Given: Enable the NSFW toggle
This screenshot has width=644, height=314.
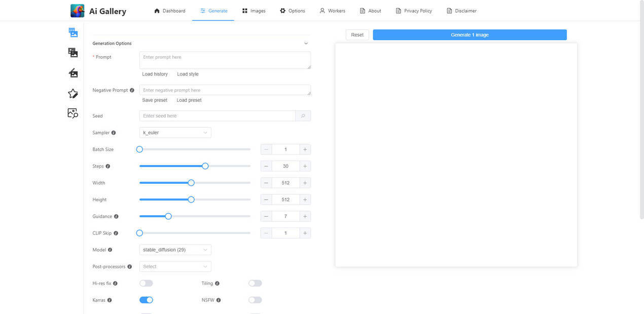Looking at the screenshot, I should coord(255,300).
